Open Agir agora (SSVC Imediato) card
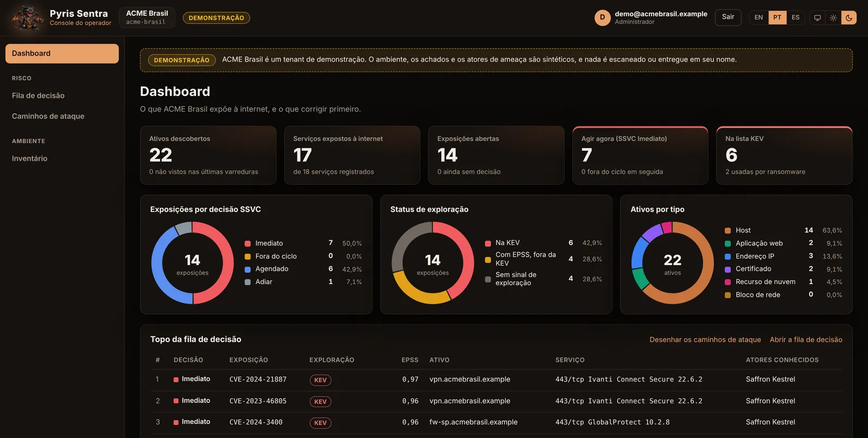 point(640,156)
